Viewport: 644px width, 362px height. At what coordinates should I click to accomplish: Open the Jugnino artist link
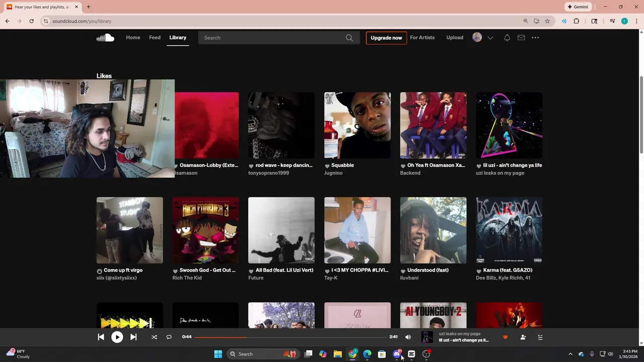click(x=333, y=173)
